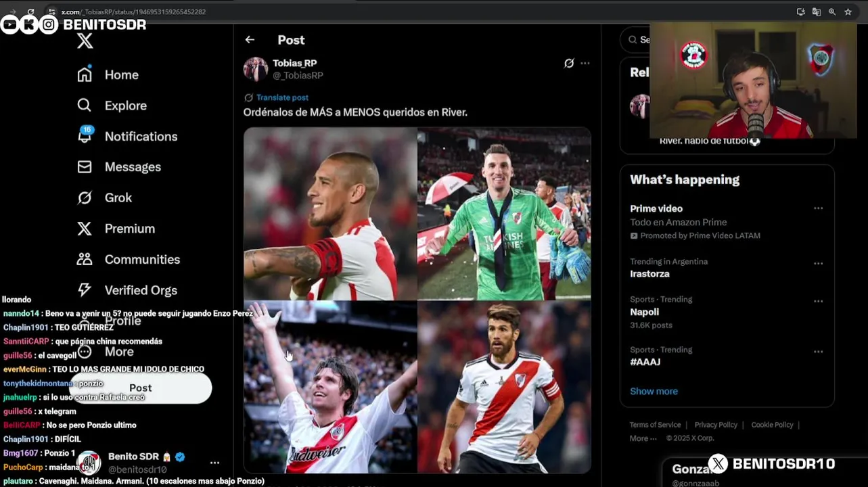The width and height of the screenshot is (868, 487).
Task: Click the site info icon in address bar
Action: [51, 11]
